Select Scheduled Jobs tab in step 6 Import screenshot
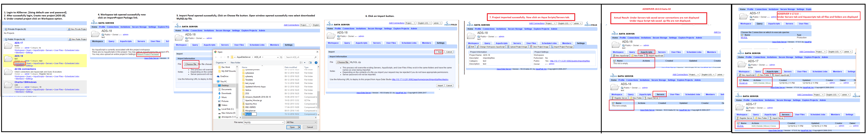 point(409,43)
